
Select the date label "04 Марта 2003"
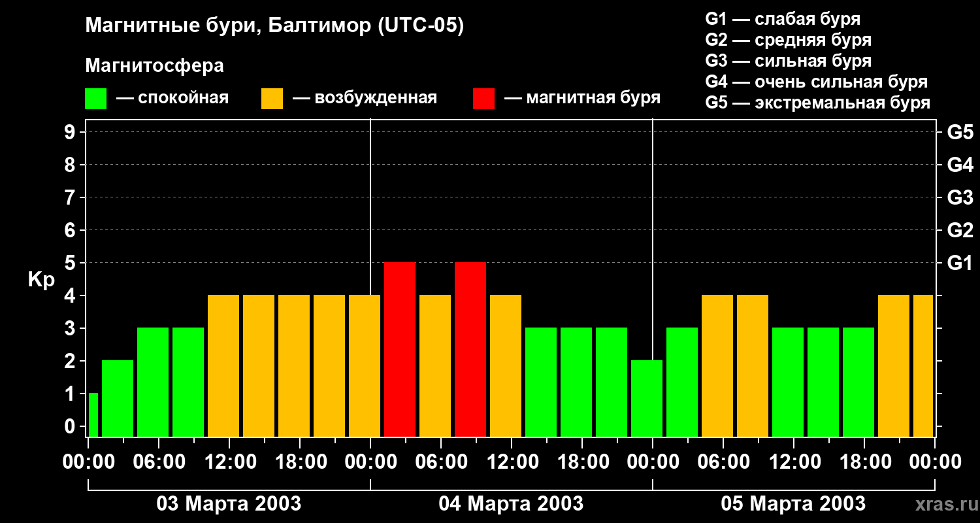(x=511, y=503)
